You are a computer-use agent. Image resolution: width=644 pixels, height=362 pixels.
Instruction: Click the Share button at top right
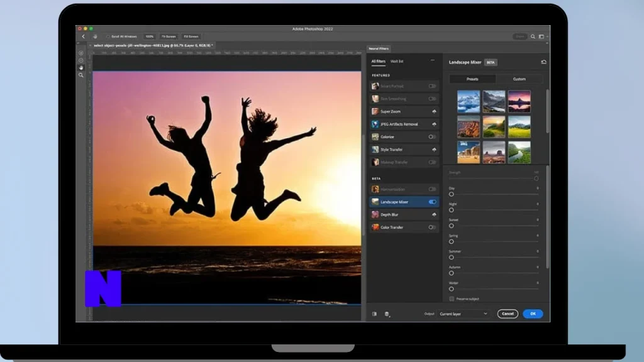coord(520,36)
